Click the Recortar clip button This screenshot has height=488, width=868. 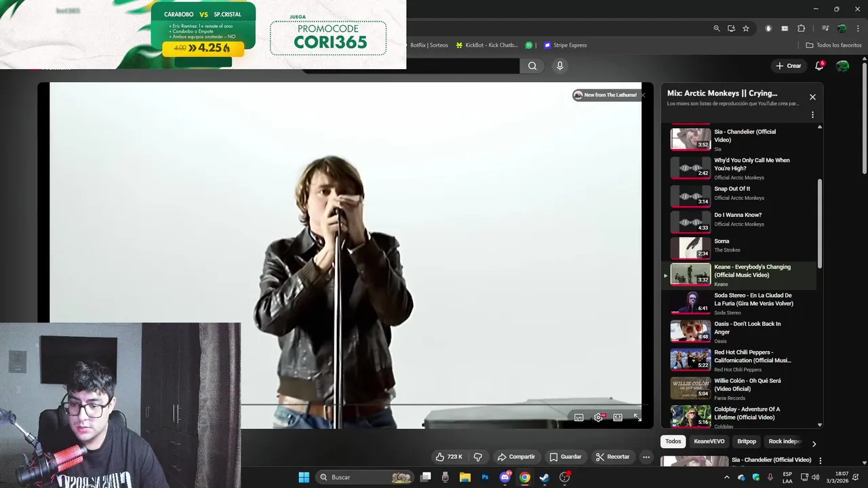[x=613, y=457]
